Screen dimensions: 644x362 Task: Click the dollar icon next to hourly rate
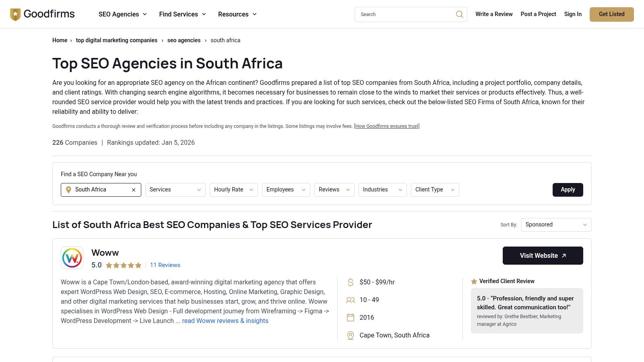pos(350,282)
